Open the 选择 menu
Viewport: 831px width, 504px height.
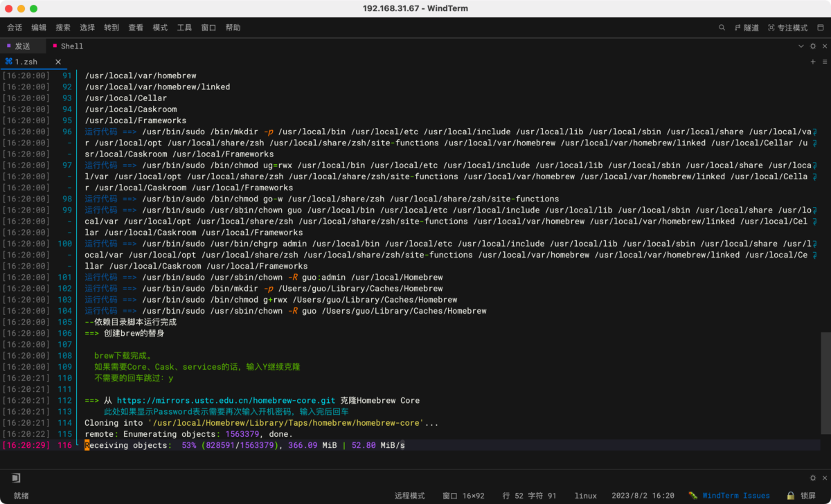87,28
